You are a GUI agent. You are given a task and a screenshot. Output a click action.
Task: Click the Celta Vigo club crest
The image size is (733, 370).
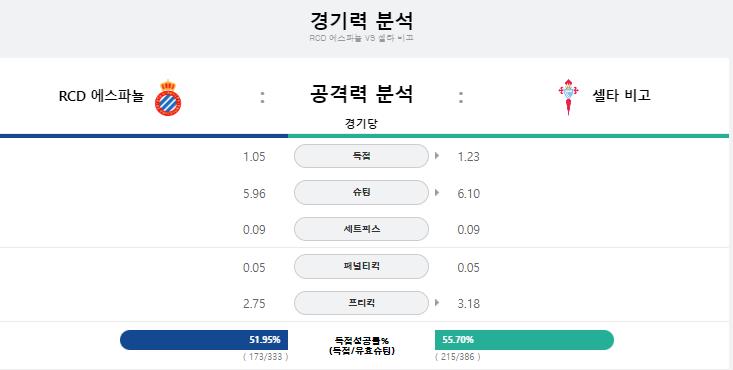[568, 97]
